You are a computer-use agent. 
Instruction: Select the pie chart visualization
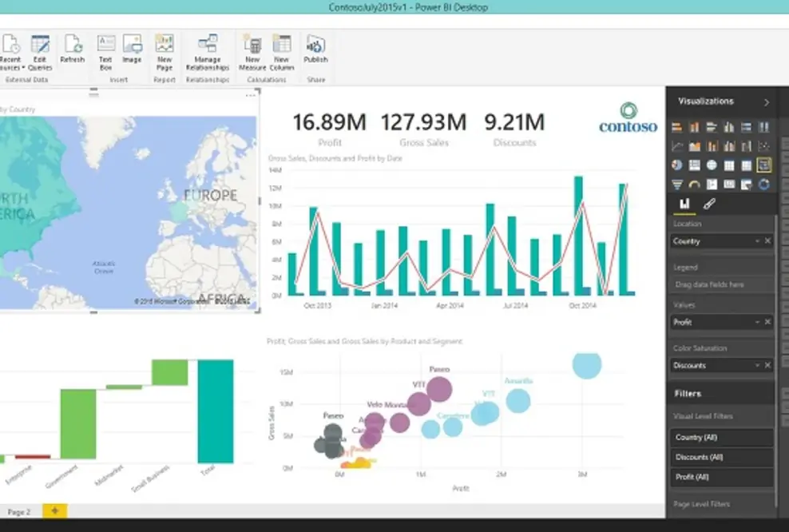(676, 165)
